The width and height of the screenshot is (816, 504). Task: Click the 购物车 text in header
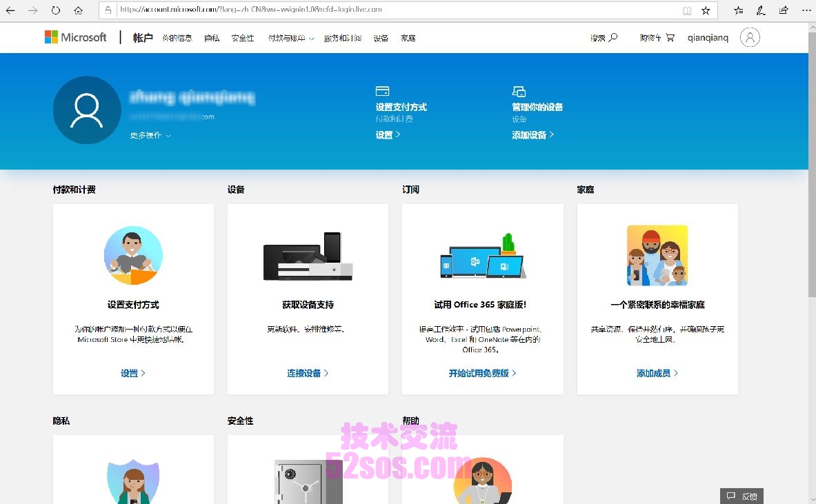point(650,38)
